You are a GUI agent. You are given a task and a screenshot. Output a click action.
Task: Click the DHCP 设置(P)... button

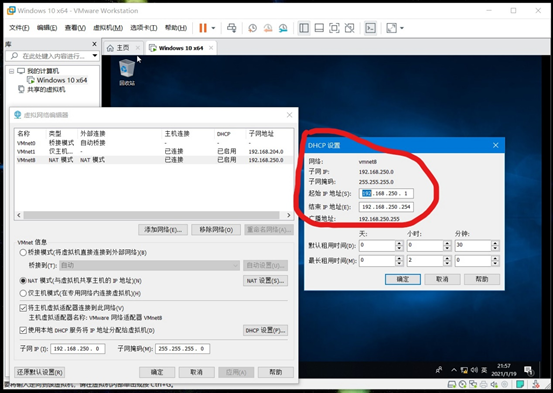(265, 330)
